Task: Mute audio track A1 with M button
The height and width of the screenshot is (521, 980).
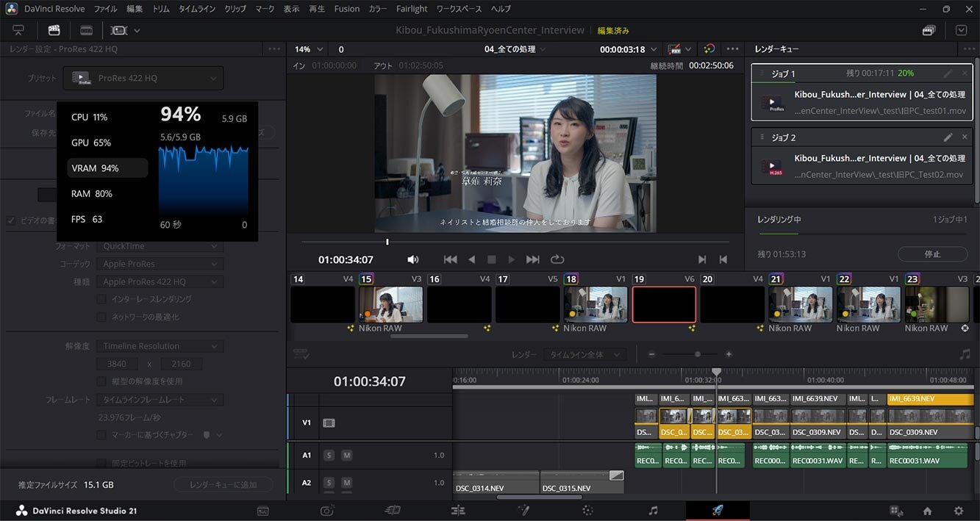Action: [347, 455]
